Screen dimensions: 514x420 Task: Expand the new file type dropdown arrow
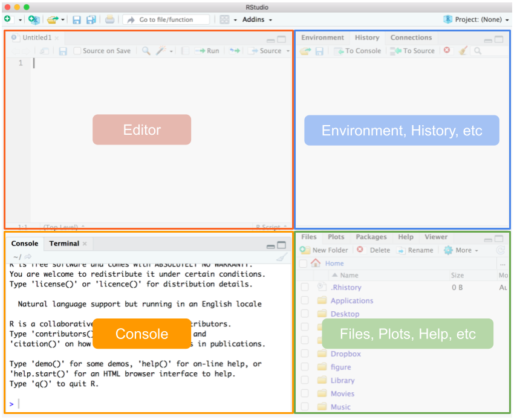20,20
